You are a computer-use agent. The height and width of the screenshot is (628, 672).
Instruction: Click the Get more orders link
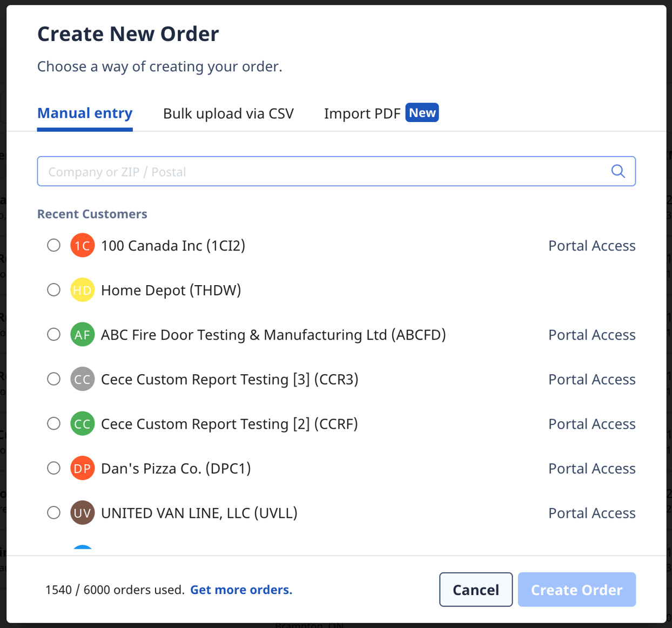click(x=241, y=590)
